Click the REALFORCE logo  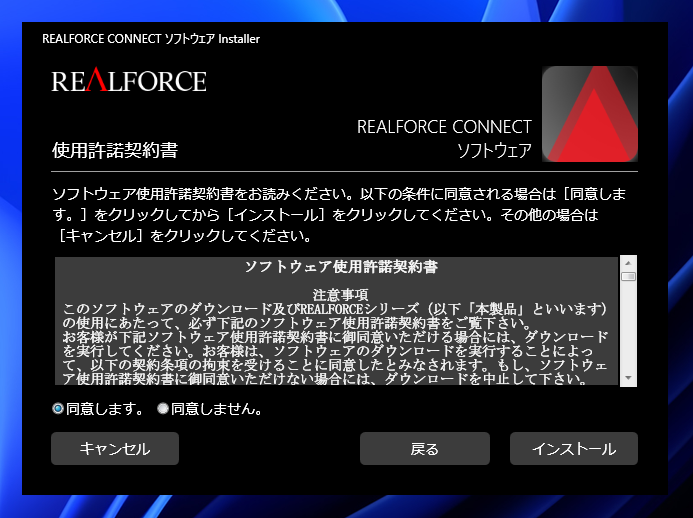129,80
